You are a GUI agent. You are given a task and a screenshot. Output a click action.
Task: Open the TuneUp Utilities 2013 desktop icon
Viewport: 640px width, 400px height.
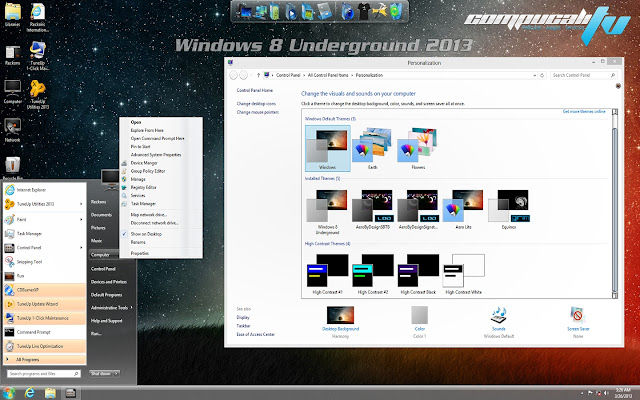coord(38,94)
